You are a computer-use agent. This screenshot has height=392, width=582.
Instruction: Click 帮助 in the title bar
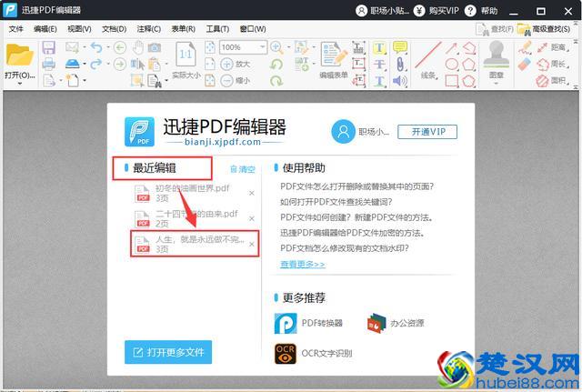click(x=481, y=11)
